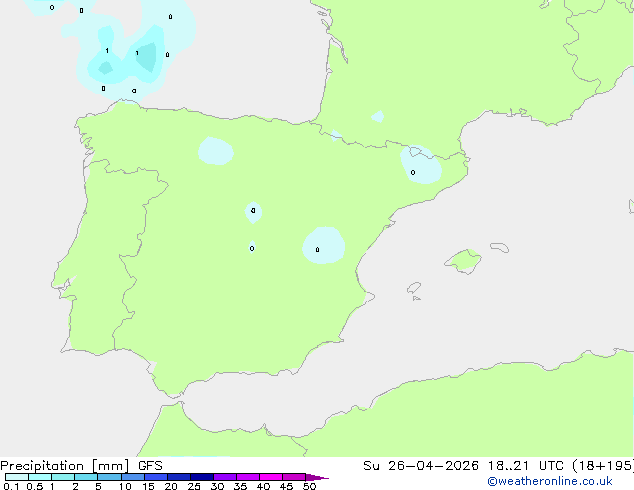Click the 10 legend value
634x490 pixels.
125,486
